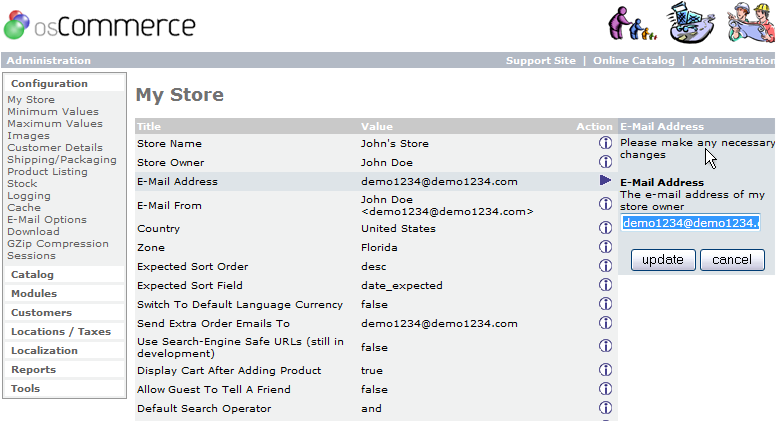Open E-Mail Options in Configuration menu
The image size is (776, 422).
coord(47,219)
